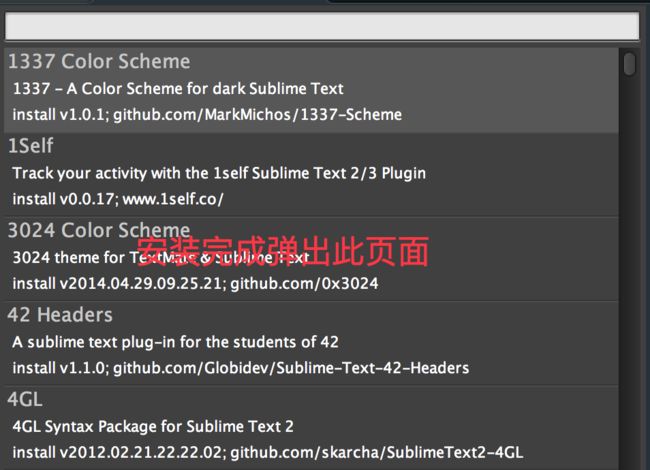Click install v1.1.0 Globidev/Sublime-Text-42-Headers line
Screen dimensions: 650x470
coord(241,368)
